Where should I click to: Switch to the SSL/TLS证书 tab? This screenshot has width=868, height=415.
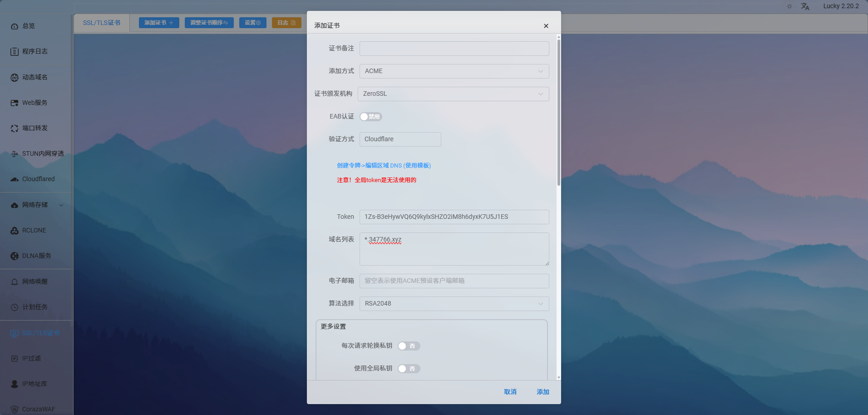(x=102, y=23)
